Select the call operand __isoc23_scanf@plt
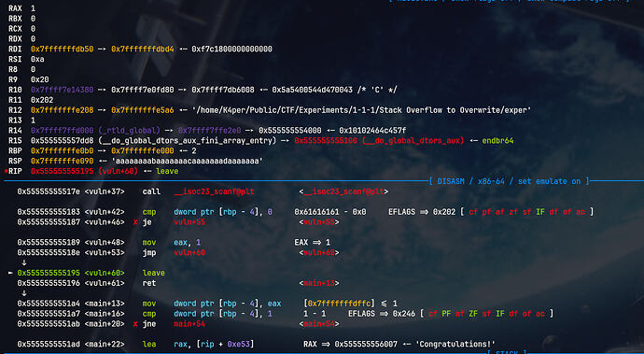This screenshot has height=354, width=644. [x=214, y=191]
